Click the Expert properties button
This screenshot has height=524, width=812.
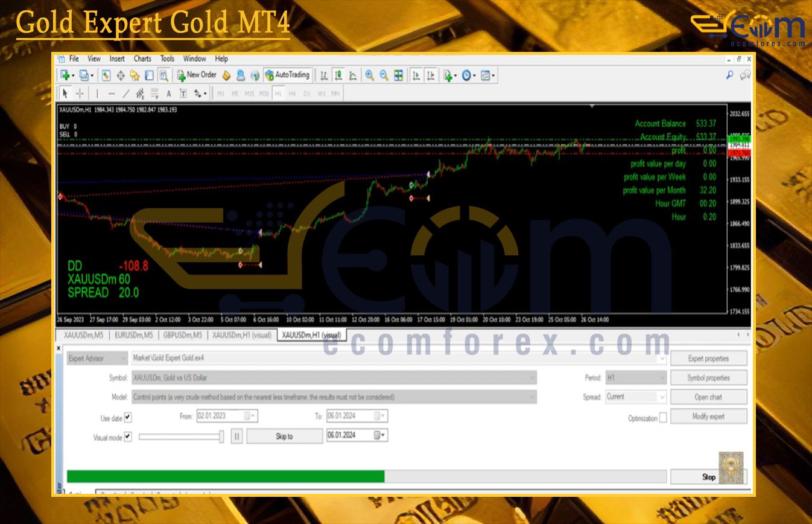click(x=708, y=359)
